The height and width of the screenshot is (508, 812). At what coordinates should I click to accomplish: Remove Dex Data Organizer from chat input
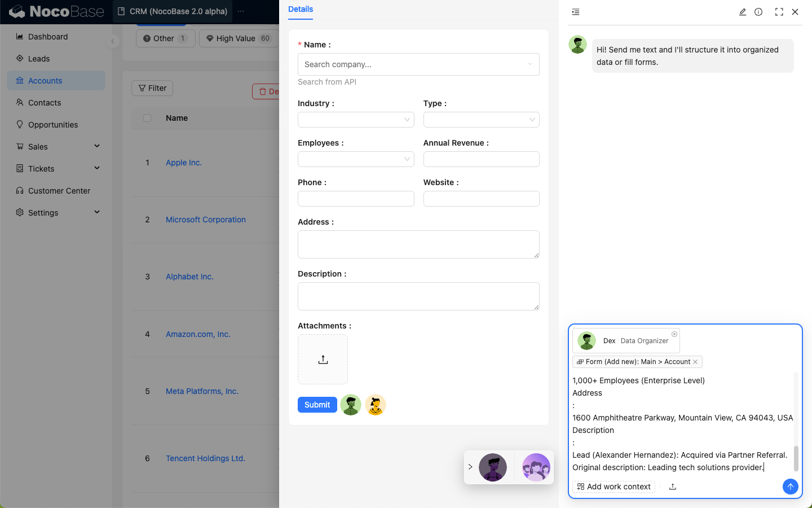click(x=674, y=334)
